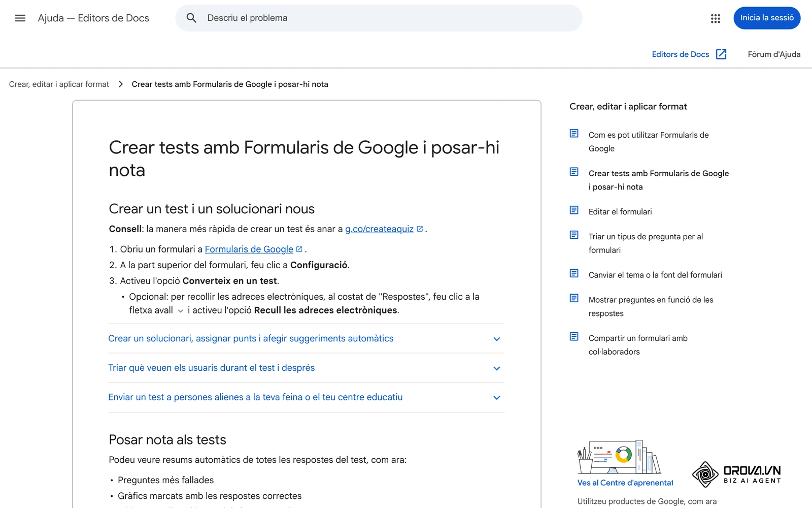Expand Triar què veuen els usuaris section
The image size is (812, 508).
306,368
